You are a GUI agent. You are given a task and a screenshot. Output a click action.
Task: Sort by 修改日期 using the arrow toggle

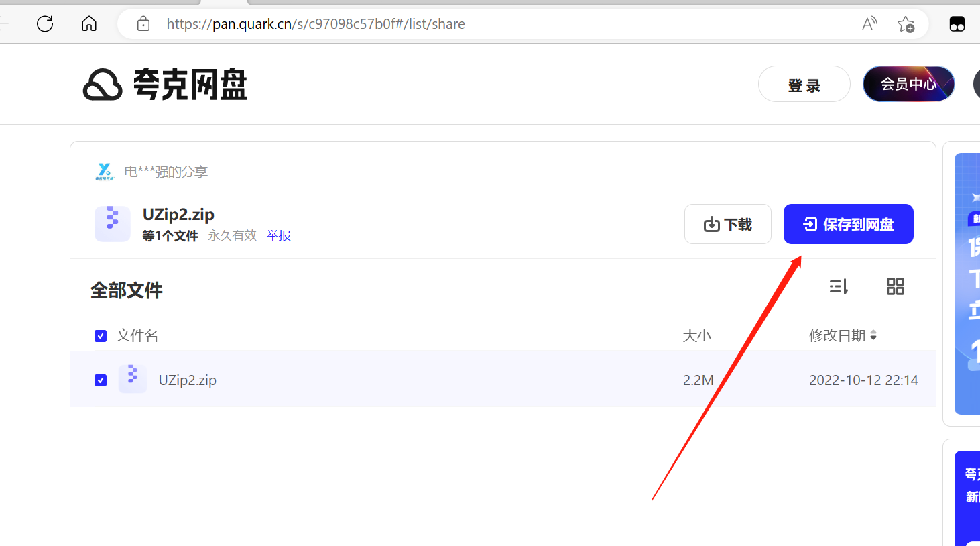point(873,335)
